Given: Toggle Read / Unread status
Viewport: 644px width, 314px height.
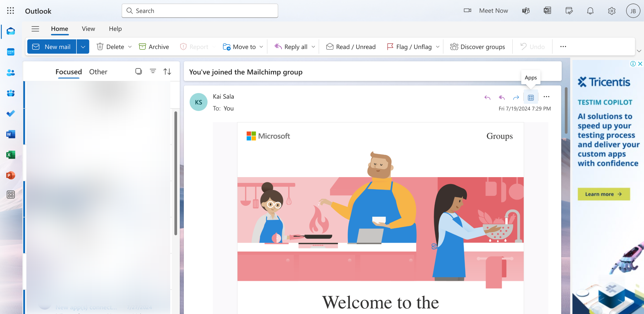Looking at the screenshot, I should pyautogui.click(x=351, y=47).
